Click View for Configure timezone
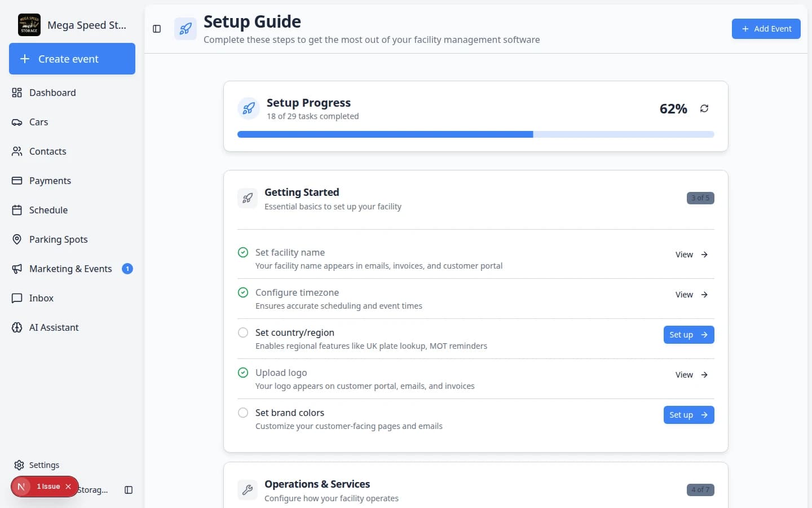Screen dimensions: 812x508 (x=691, y=295)
